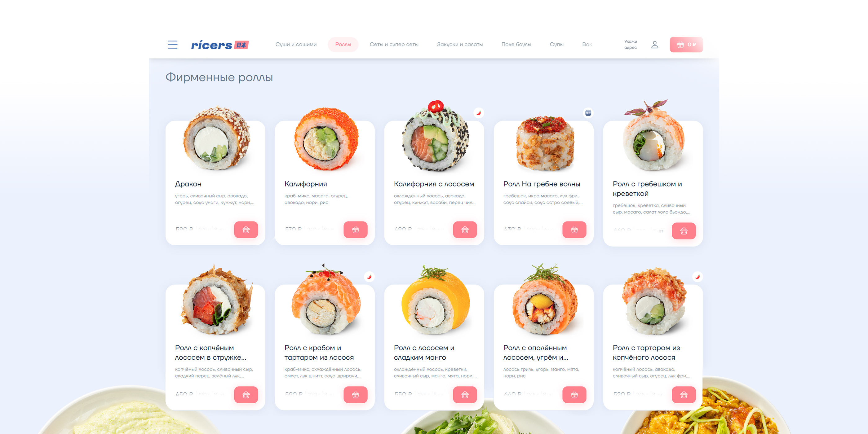The height and width of the screenshot is (434, 868).
Task: Open the Ролл с копчёным лососем image
Action: pos(216,300)
